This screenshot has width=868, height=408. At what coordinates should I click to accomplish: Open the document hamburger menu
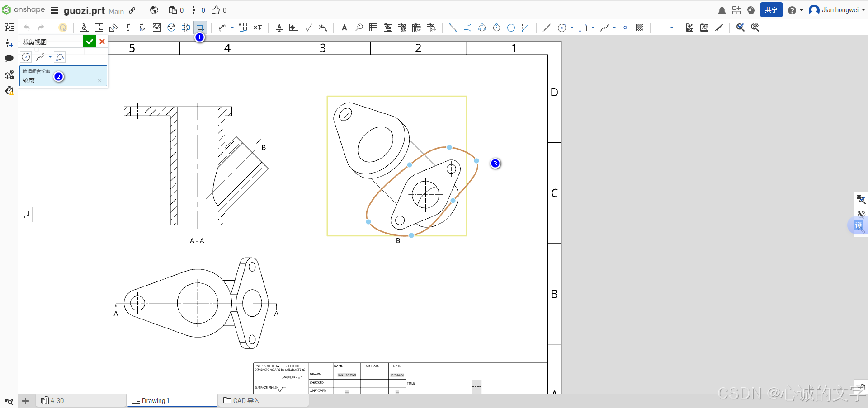tap(55, 10)
